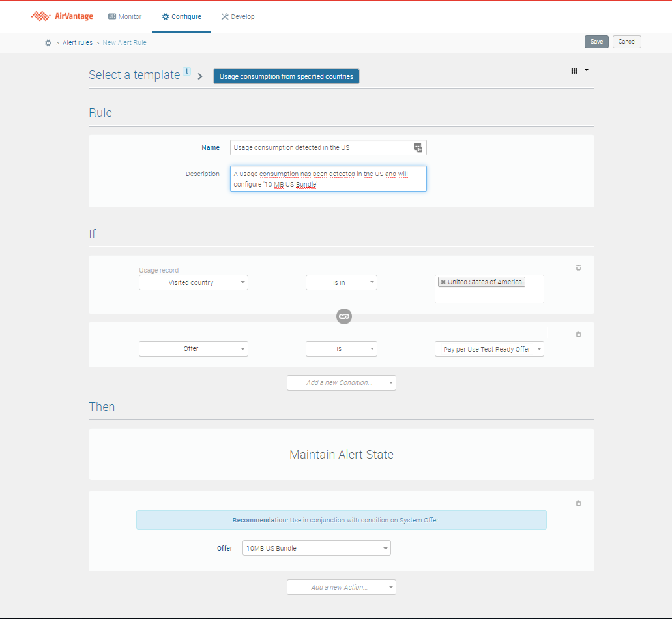Viewport: 672px width, 619px height.
Task: Delete the Offer condition via trash icon
Action: [578, 335]
